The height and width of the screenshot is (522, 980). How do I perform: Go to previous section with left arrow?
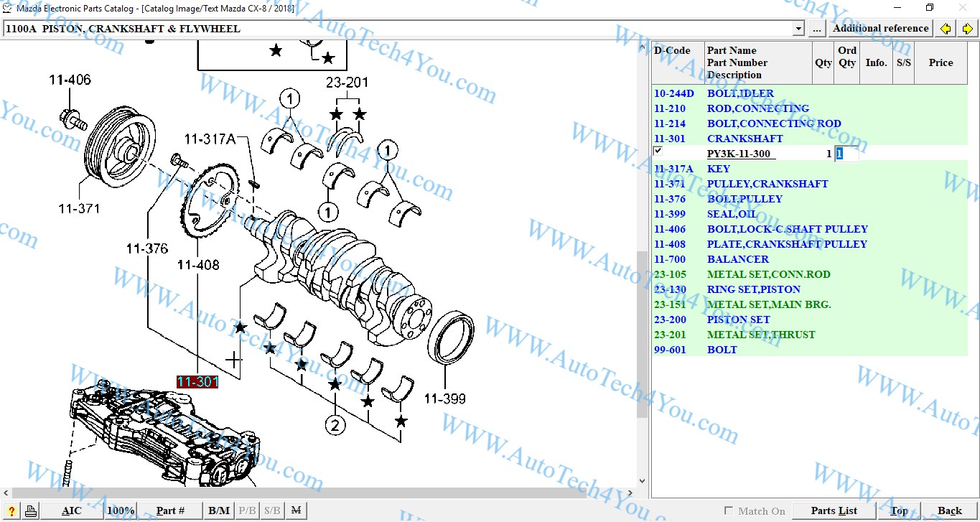[946, 29]
